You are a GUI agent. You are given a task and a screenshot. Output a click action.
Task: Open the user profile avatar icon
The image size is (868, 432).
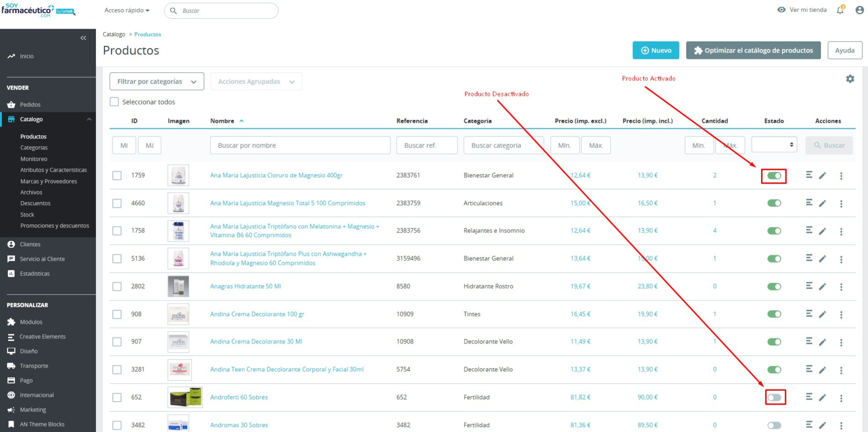[859, 10]
